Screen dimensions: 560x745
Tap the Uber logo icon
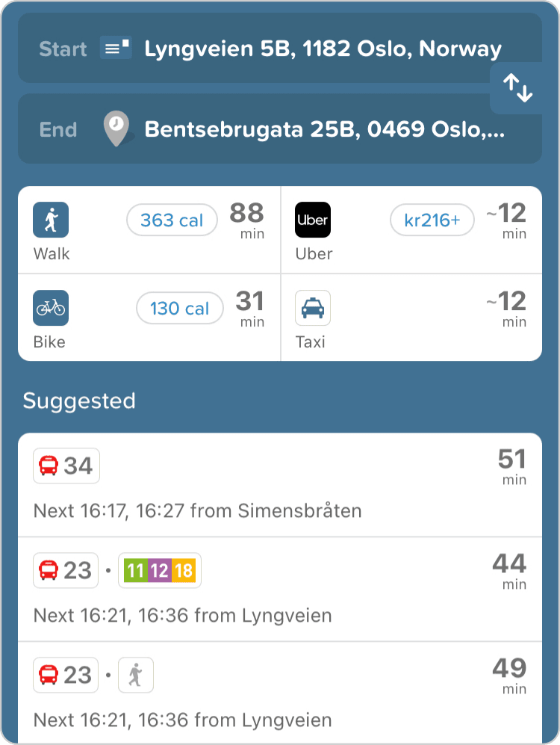(313, 220)
